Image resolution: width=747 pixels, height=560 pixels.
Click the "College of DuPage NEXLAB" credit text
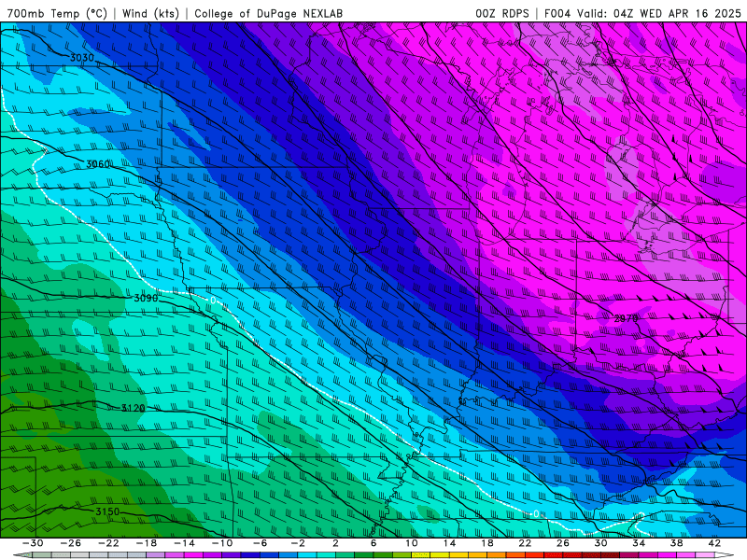click(268, 13)
